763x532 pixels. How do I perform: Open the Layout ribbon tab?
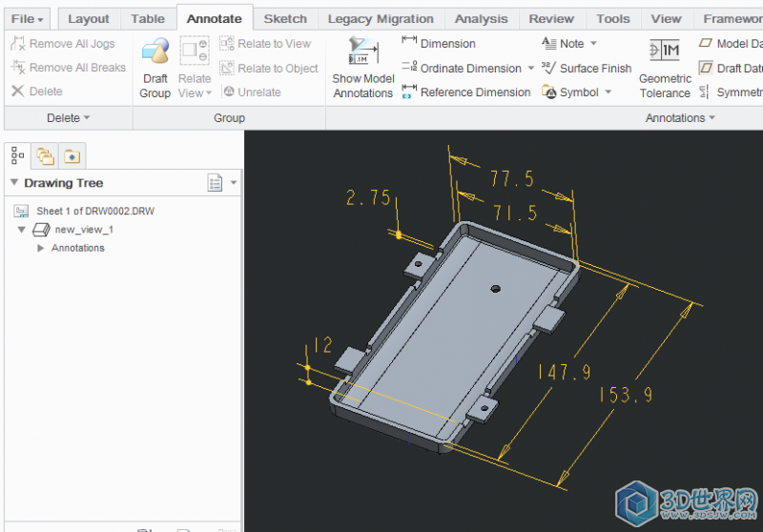(x=89, y=18)
